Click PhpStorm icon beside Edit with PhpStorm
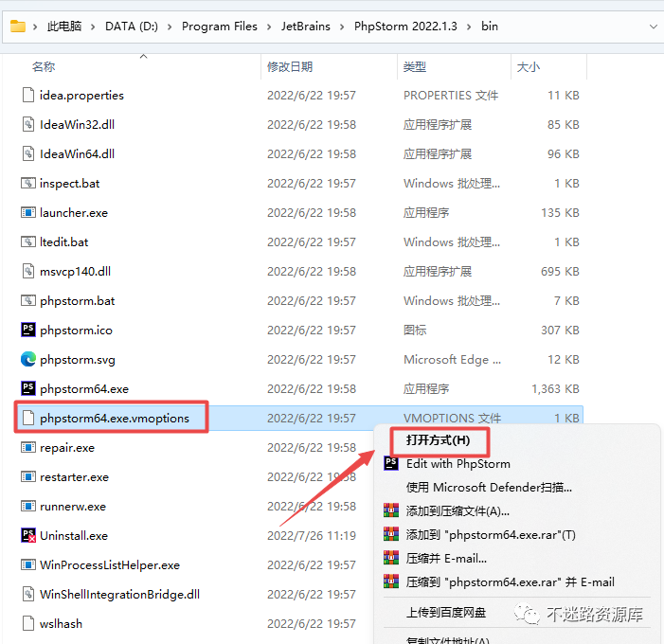 click(391, 463)
